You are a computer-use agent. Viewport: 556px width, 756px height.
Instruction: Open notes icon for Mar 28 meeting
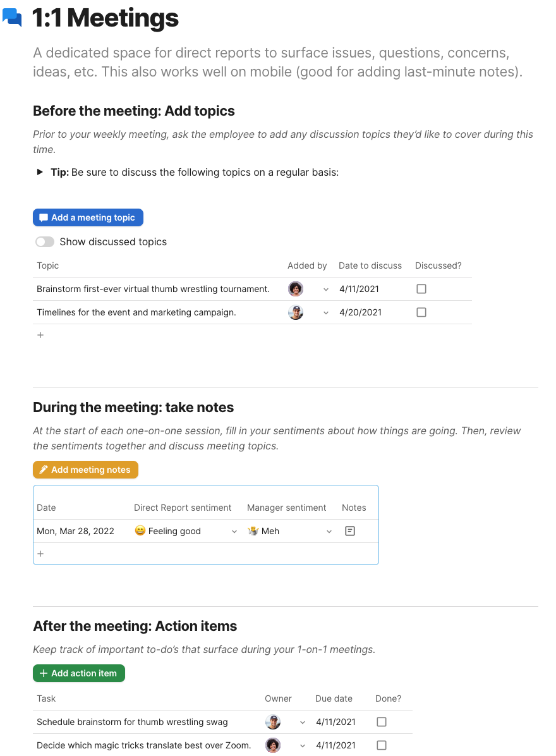[350, 531]
